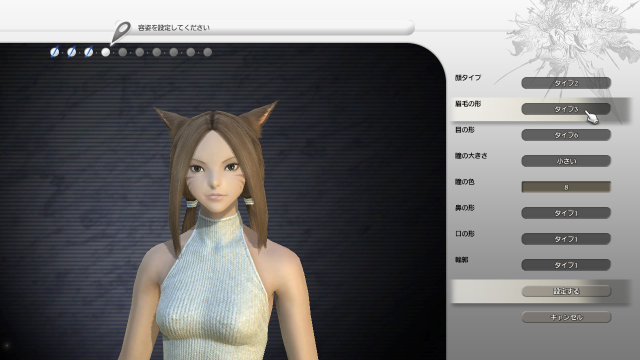Select the current white step dot
The height and width of the screenshot is (360, 640).
point(106,52)
